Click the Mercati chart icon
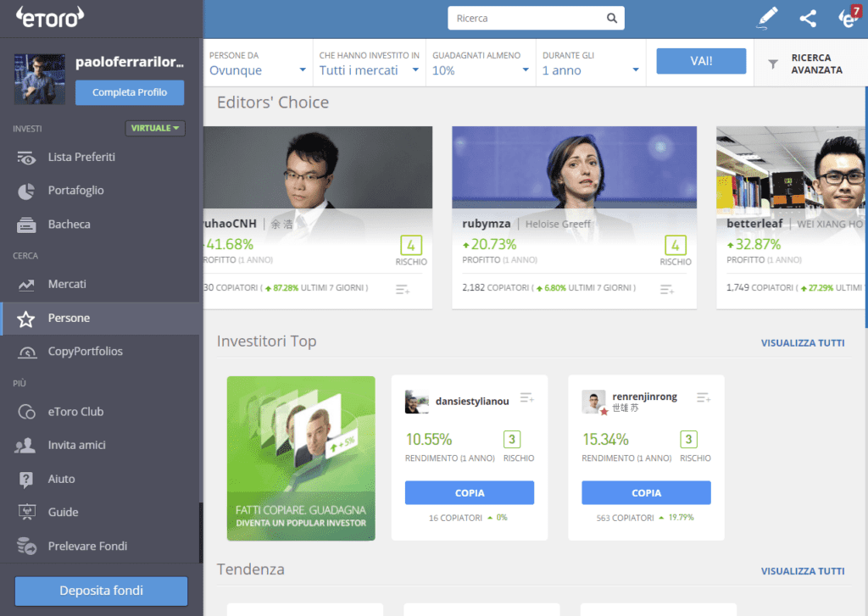The width and height of the screenshot is (868, 616). point(26,285)
